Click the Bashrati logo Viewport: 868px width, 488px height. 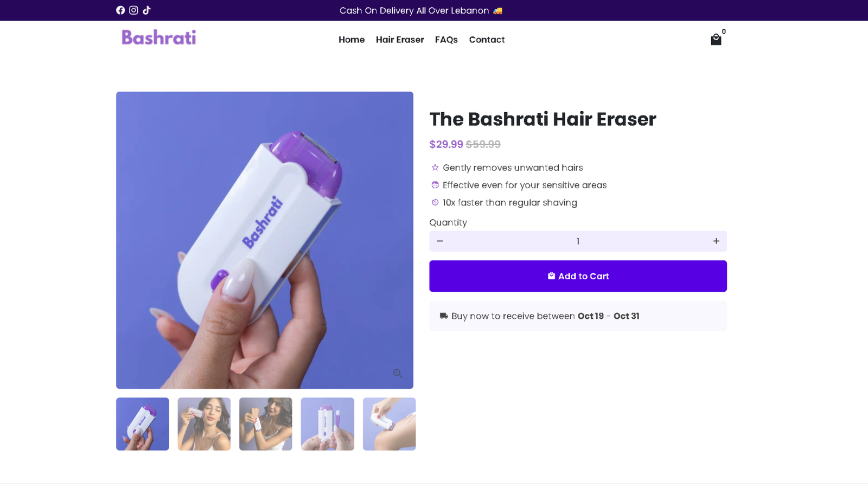coord(159,37)
